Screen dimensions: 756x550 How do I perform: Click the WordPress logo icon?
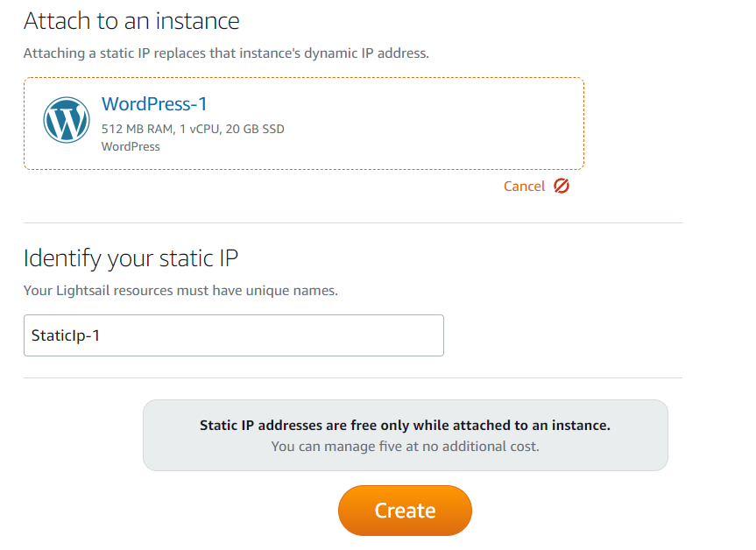[x=67, y=120]
